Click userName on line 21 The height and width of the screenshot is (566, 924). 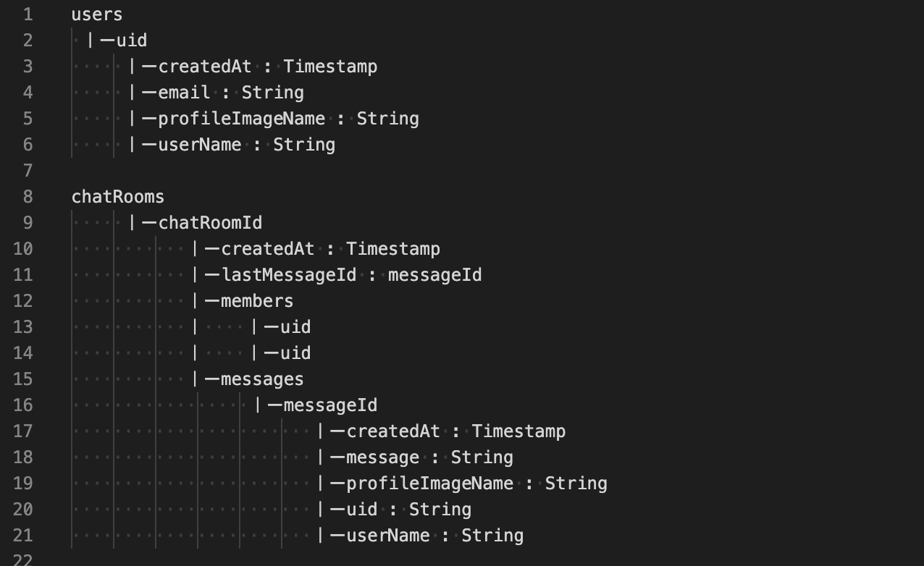coord(388,536)
